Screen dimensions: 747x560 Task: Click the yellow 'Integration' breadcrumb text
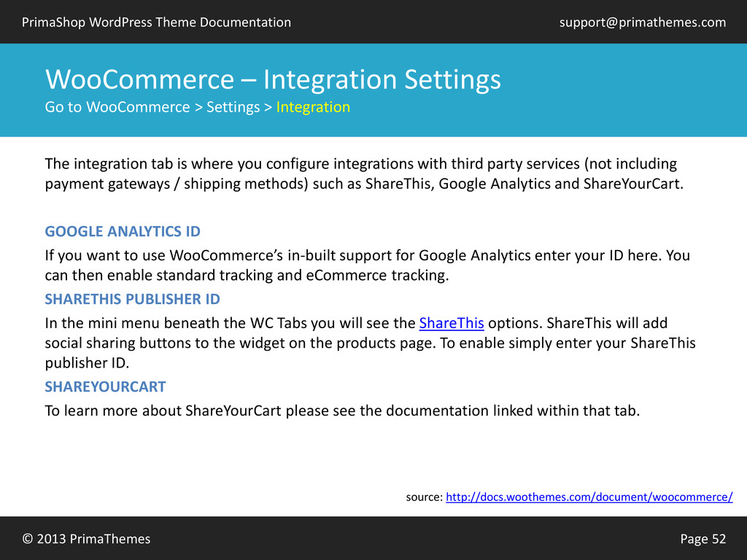point(313,107)
